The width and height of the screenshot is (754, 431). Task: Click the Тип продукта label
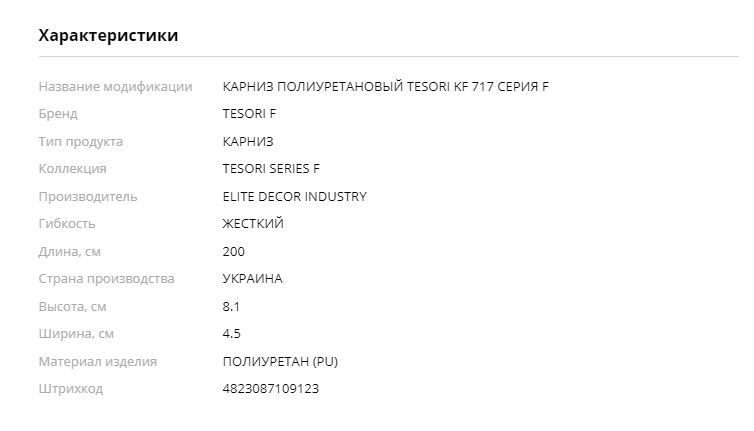[x=81, y=142]
